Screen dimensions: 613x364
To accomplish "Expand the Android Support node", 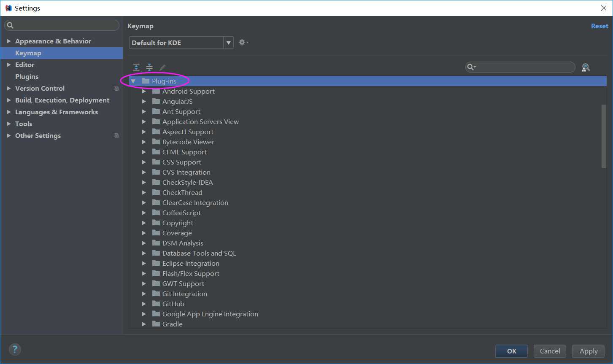I will tap(144, 91).
